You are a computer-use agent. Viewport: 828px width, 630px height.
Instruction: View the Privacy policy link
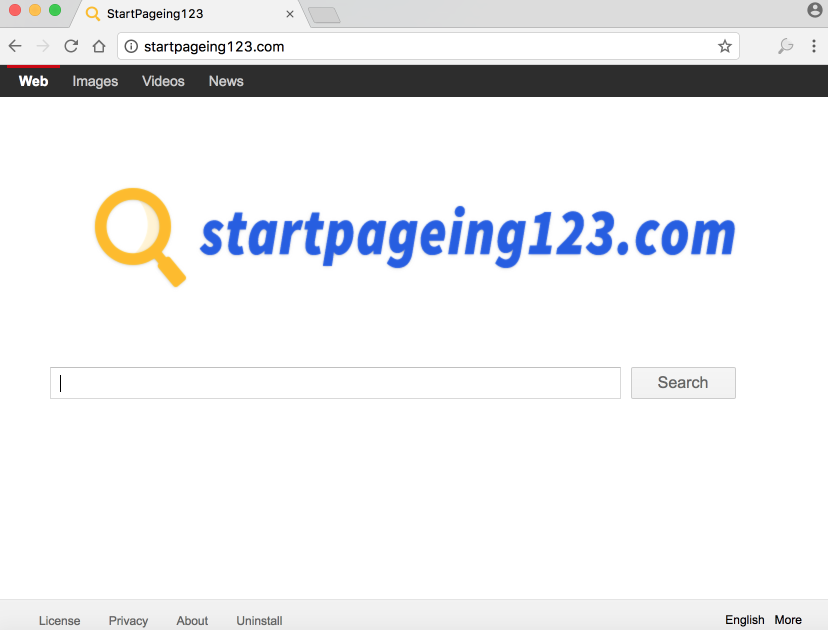pos(128,620)
